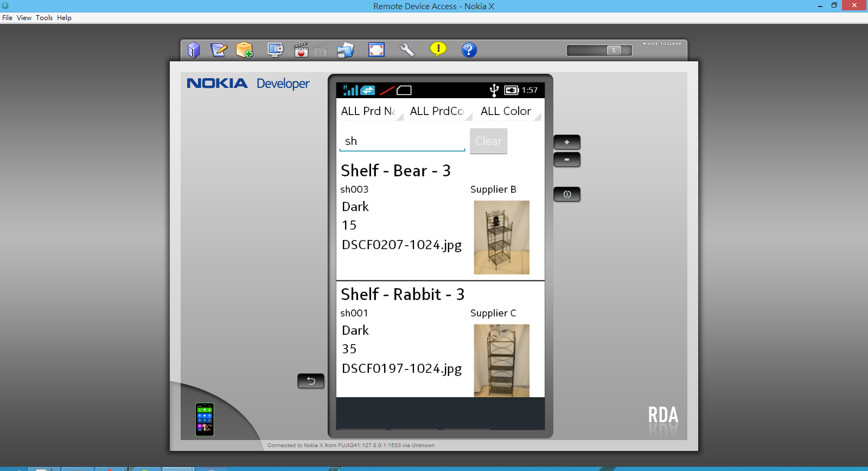This screenshot has height=471, width=868.
Task: Click the connection status text at bottom
Action: (350, 445)
